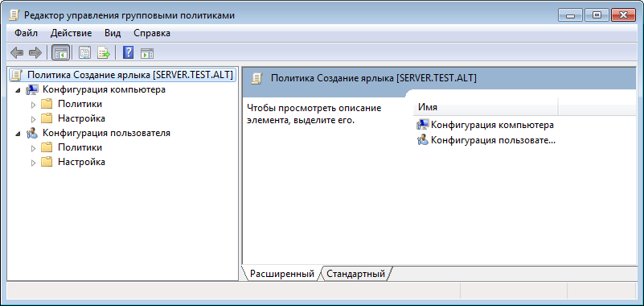Image resolution: width=644 pixels, height=306 pixels.
Task: Toggle the show/hide console tree icon
Action: (61, 52)
